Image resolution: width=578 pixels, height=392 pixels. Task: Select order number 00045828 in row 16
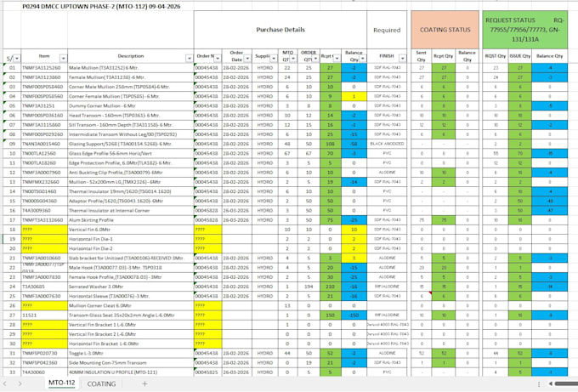[x=207, y=211]
